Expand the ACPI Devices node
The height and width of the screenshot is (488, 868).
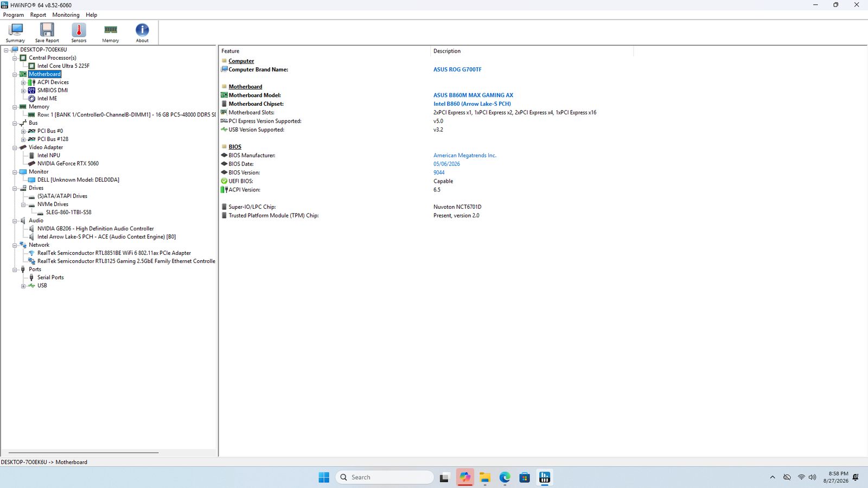pyautogui.click(x=23, y=82)
